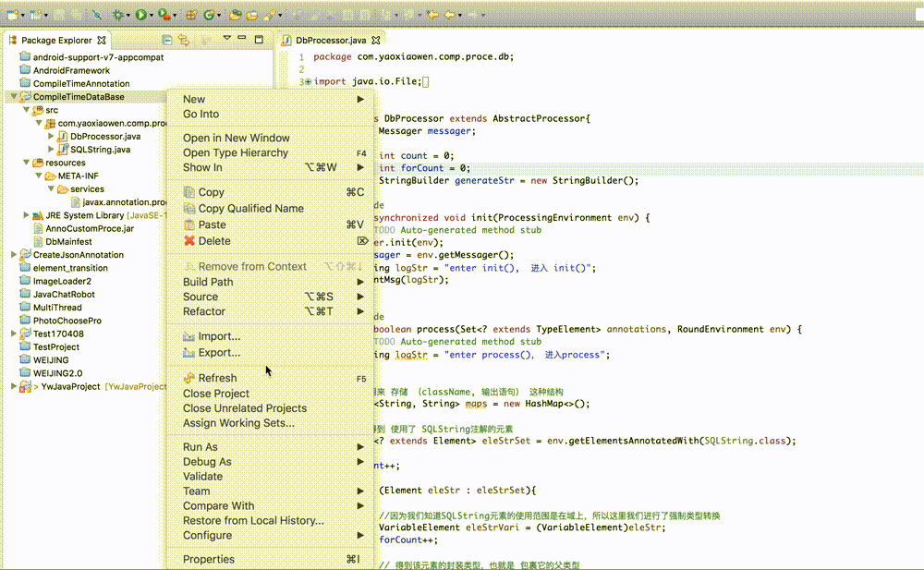This screenshot has height=570, width=924.
Task: Collapse the META-INF folder node
Action: point(38,176)
